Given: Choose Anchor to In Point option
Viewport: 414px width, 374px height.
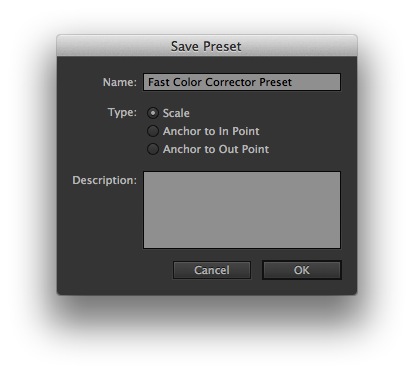Looking at the screenshot, I should (x=153, y=131).
